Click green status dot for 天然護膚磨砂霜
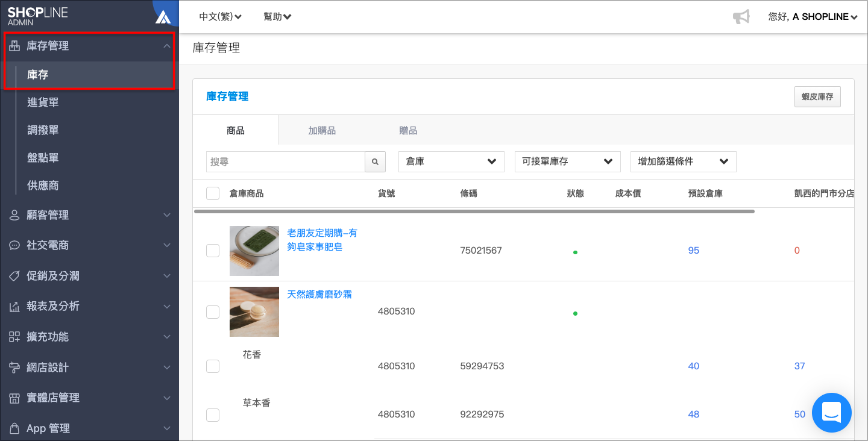Viewport: 868px width, 441px height. click(575, 313)
